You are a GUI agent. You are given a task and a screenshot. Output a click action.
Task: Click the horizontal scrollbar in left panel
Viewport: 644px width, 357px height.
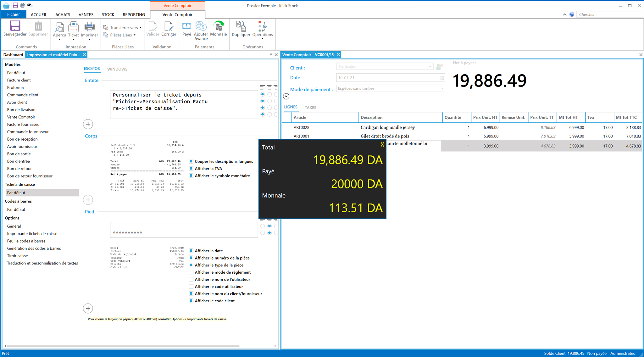click(x=123, y=346)
